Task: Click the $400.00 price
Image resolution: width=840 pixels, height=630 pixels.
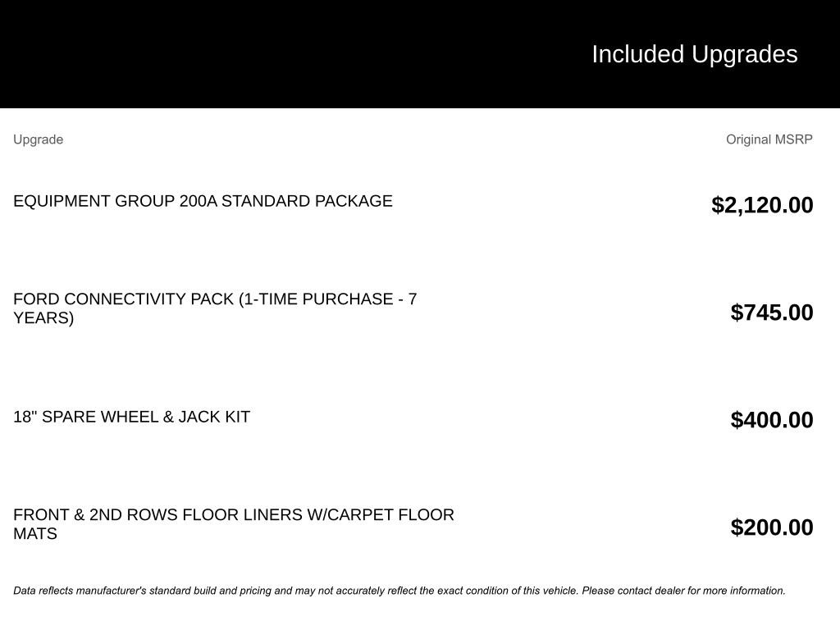Action: (772, 420)
